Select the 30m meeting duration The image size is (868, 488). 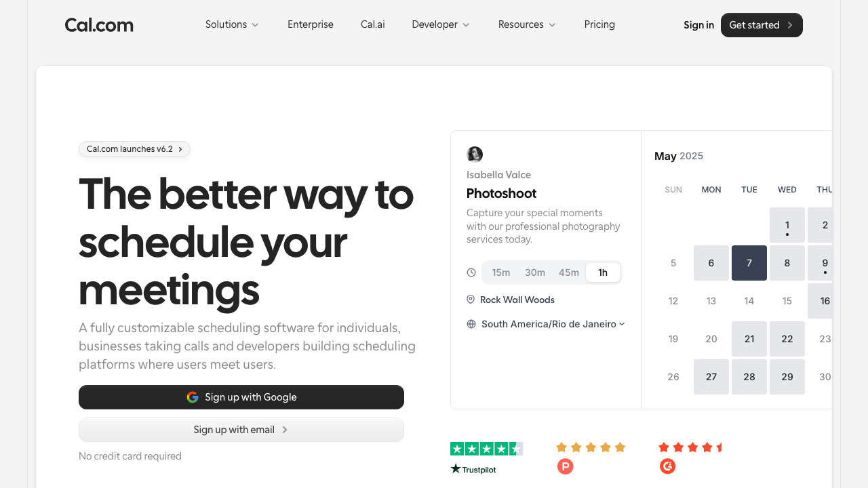click(535, 272)
